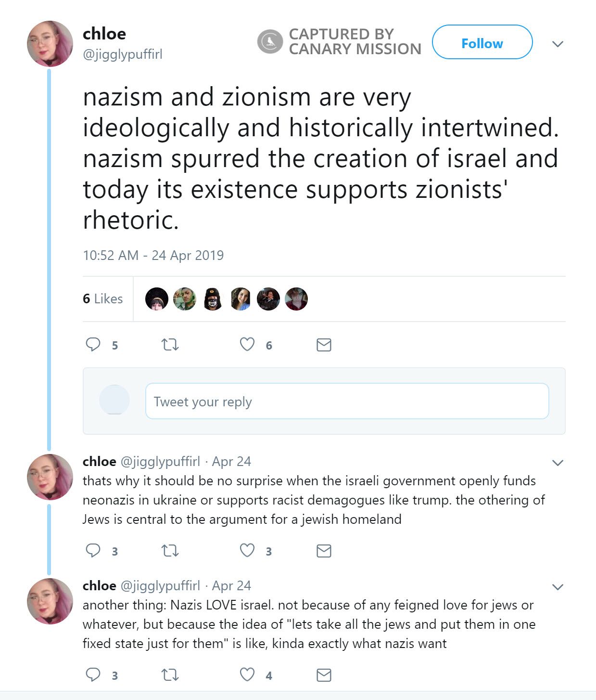
Task: Reply to the third tweet starting 'another thing'
Action: click(93, 674)
